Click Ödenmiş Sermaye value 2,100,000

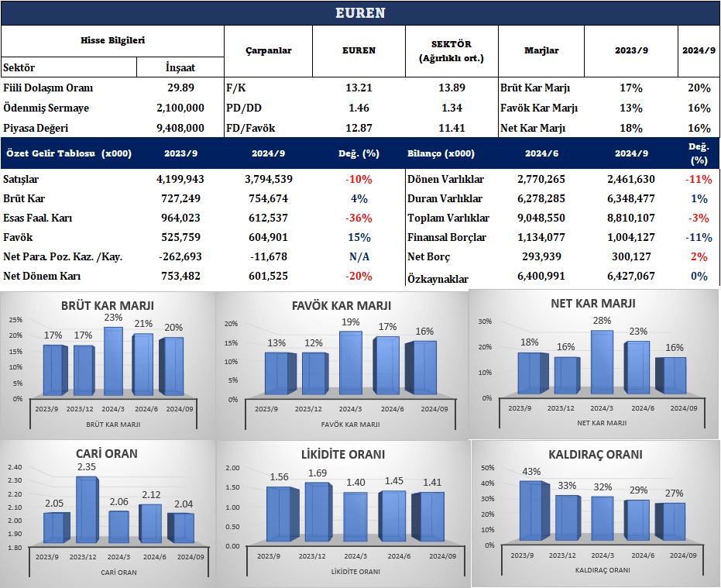[180, 108]
